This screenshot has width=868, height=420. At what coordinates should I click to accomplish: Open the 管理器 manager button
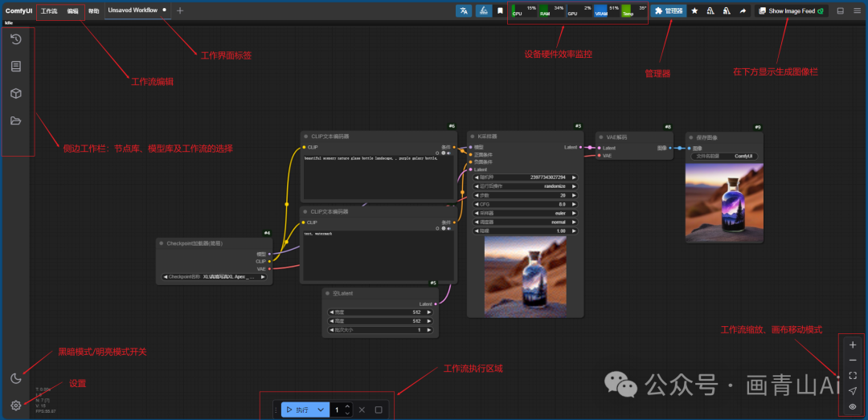click(x=669, y=10)
